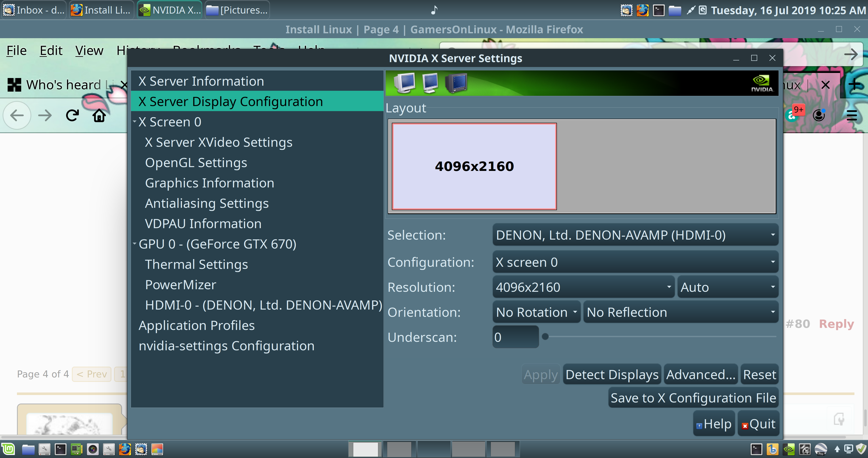Open the Google Earth Pro tray icon
The height and width of the screenshot is (458, 868).
click(x=821, y=449)
